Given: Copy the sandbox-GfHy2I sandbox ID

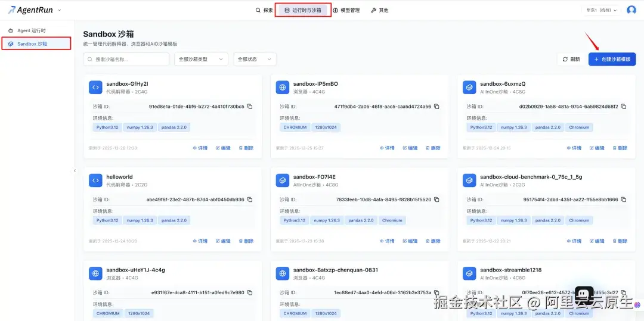Looking at the screenshot, I should (250, 107).
